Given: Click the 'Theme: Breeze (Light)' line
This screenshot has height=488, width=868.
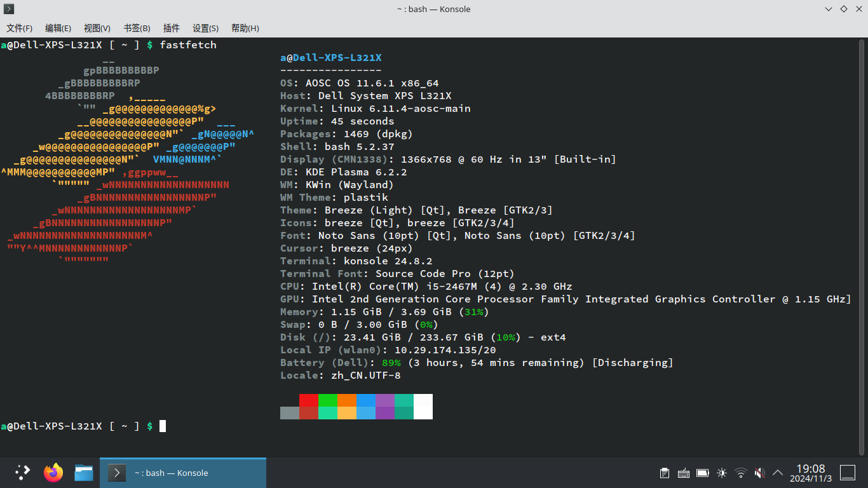Looking at the screenshot, I should [417, 210].
